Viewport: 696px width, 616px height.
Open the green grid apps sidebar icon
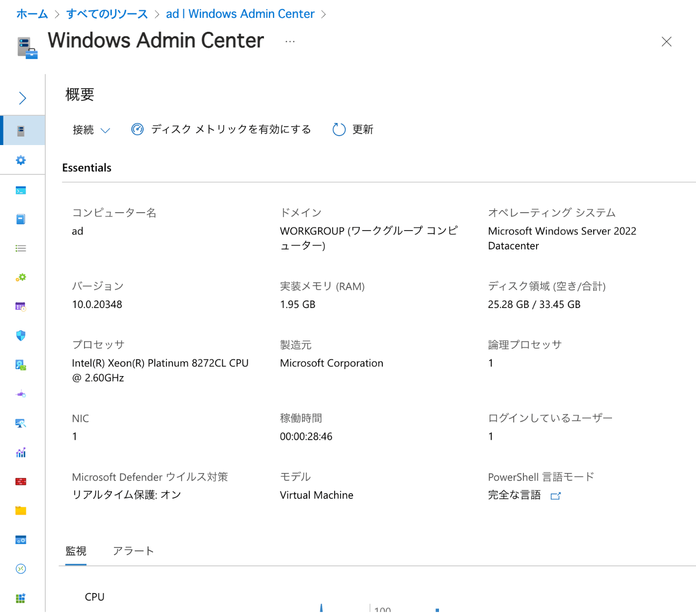[21, 598]
